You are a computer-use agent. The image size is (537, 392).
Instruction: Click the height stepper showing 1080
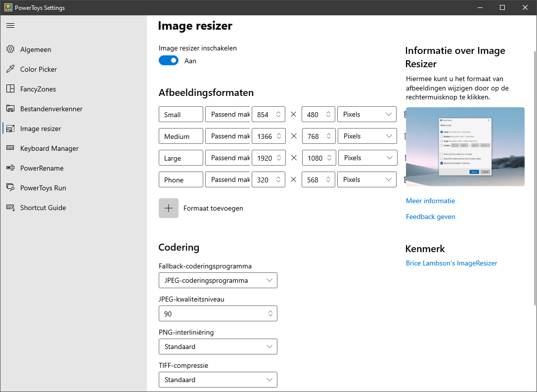click(319, 158)
